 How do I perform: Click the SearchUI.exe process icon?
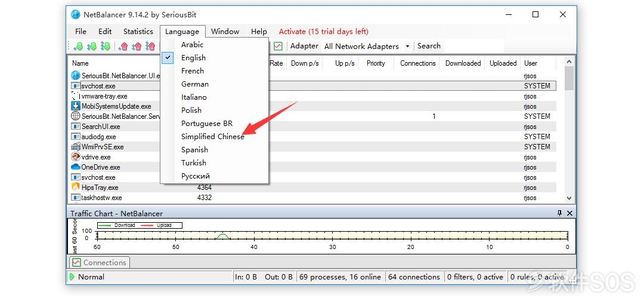click(76, 127)
